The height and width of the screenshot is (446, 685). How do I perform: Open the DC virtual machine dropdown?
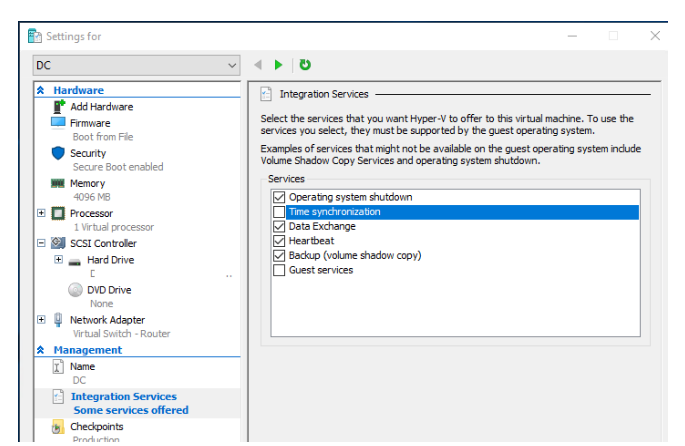(x=136, y=66)
